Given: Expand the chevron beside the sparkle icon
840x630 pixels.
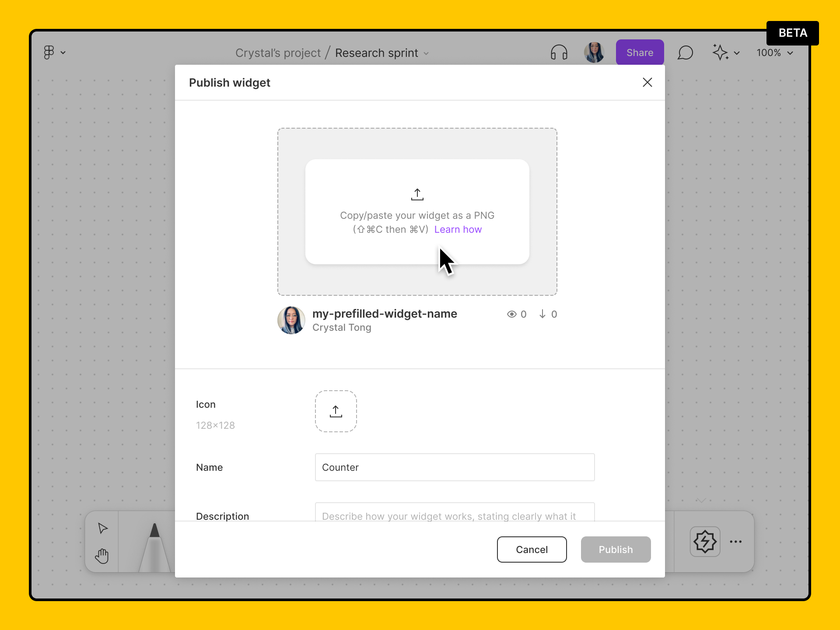Looking at the screenshot, I should [x=737, y=53].
